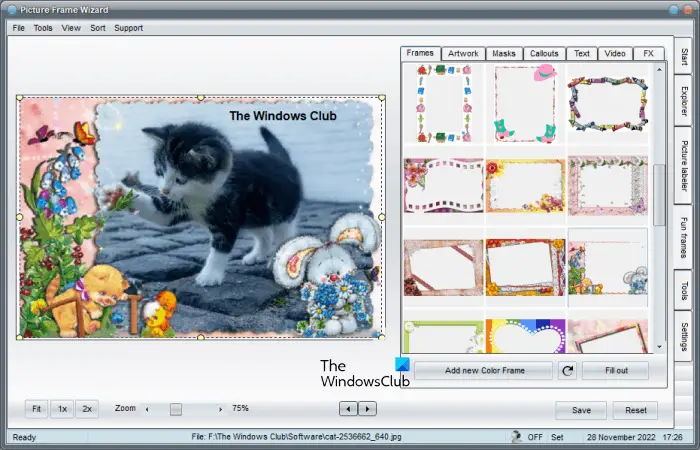
Task: Click the frames list scrollbar thumb
Action: point(659,195)
